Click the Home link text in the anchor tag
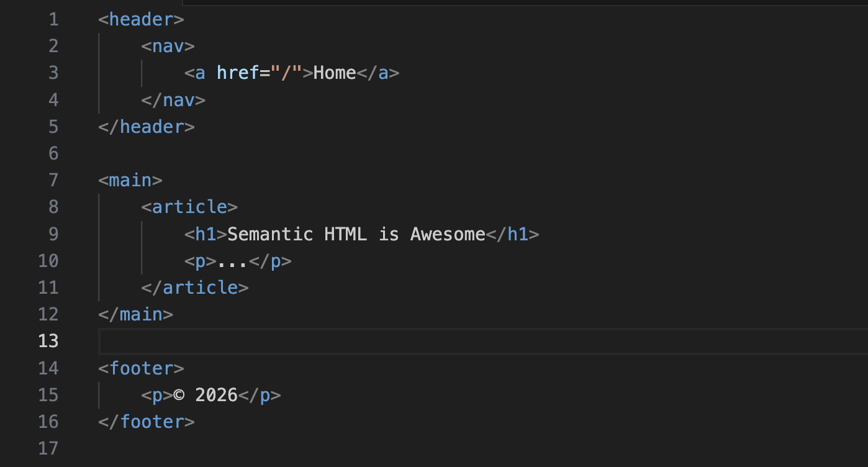Image resolution: width=868 pixels, height=467 pixels. (x=334, y=73)
